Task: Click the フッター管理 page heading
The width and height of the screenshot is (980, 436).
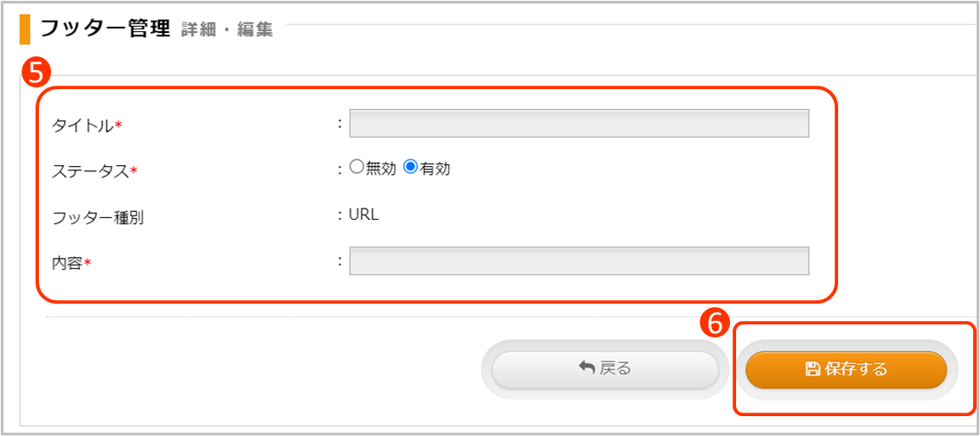Action: coord(106,29)
